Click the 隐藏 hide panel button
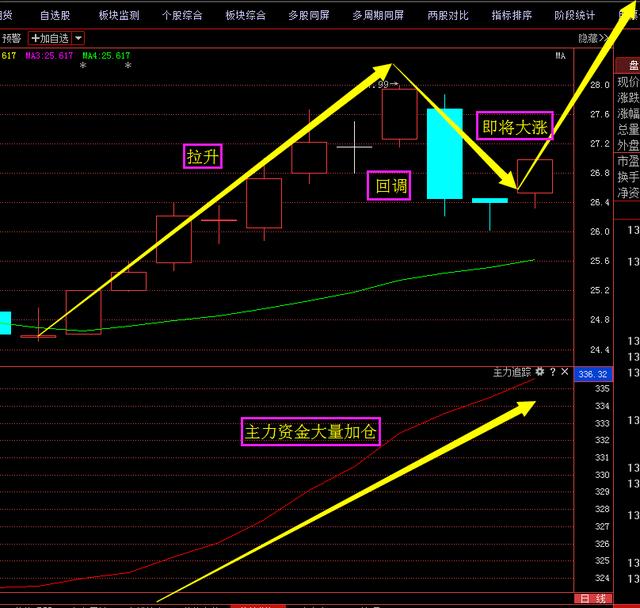Screen dimensions: 640x608 pyautogui.click(x=591, y=38)
